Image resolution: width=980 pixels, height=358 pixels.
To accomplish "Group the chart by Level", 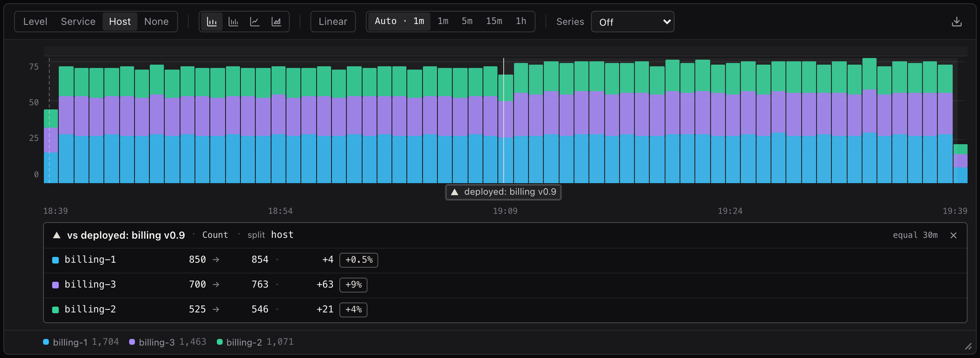I will coord(35,22).
